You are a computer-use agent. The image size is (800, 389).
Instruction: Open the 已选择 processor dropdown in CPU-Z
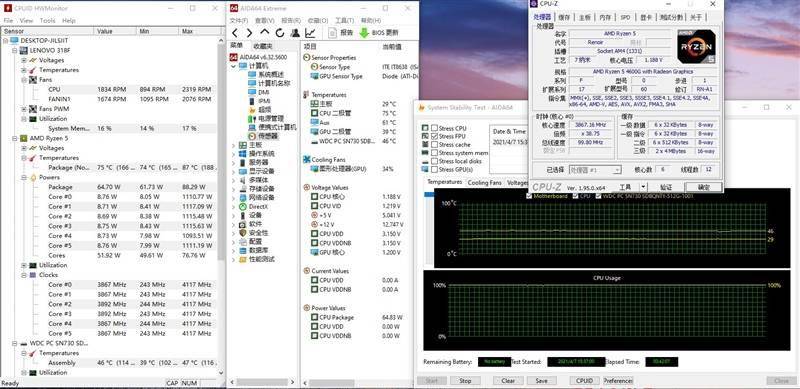click(595, 169)
